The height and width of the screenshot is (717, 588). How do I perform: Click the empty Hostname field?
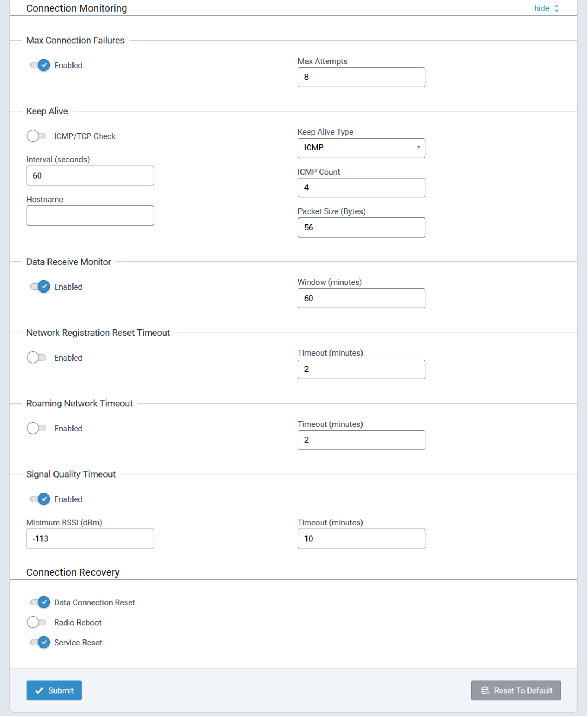[90, 215]
